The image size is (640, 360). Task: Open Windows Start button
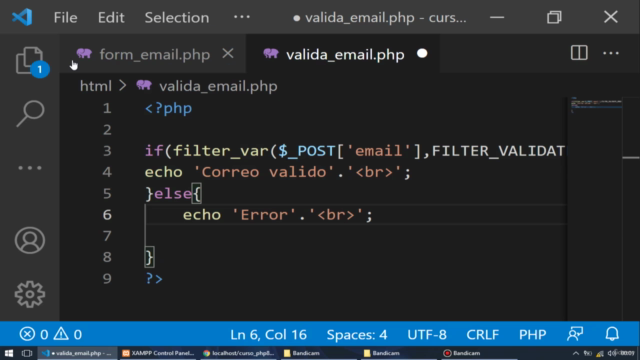point(9,353)
